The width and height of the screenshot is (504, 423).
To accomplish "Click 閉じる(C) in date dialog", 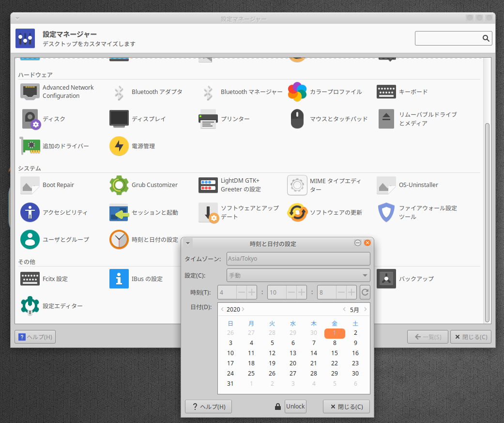I will [346, 407].
